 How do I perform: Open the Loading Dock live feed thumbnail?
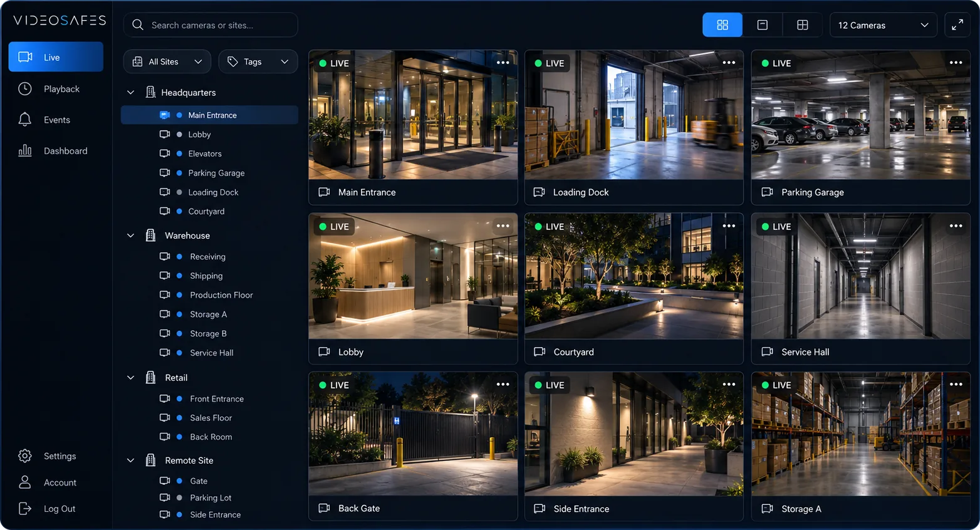634,115
